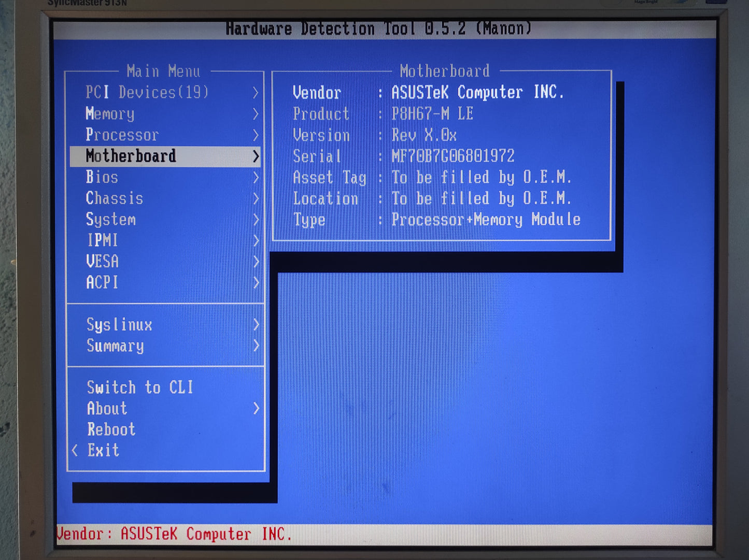Open the Processor submenu

pos(122,135)
